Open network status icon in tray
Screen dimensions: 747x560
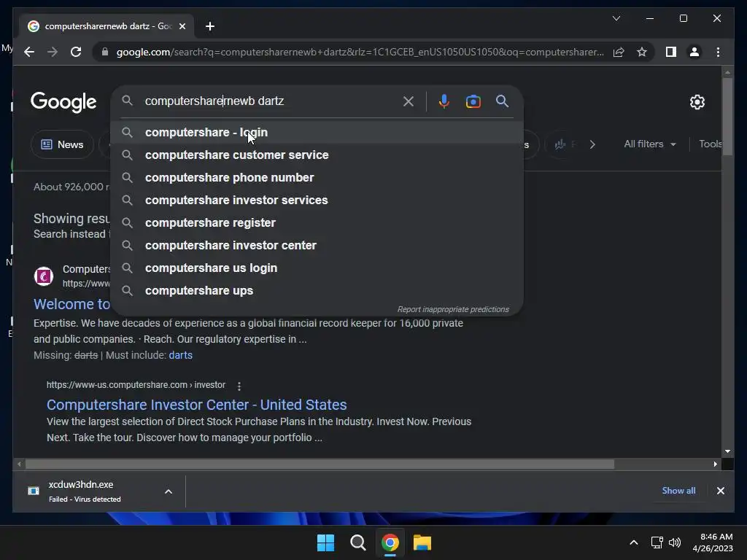pos(657,542)
